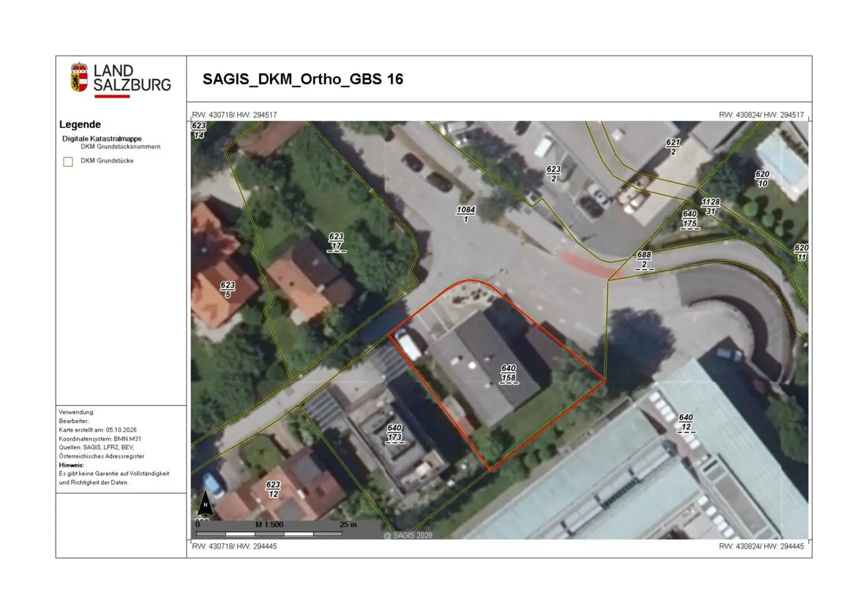Click the Land Salzburg coat of arms logo

[79, 77]
